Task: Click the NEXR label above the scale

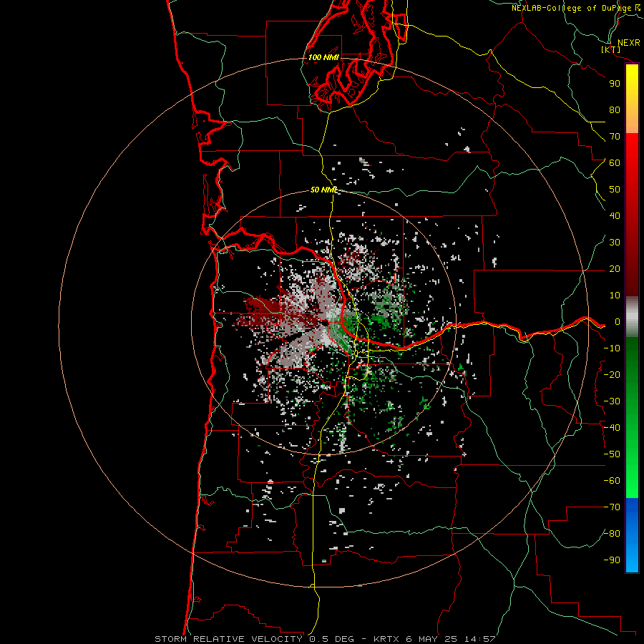Action: 628,43
